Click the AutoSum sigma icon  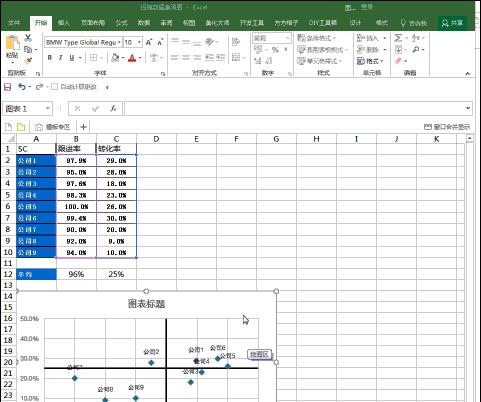pyautogui.click(x=398, y=38)
